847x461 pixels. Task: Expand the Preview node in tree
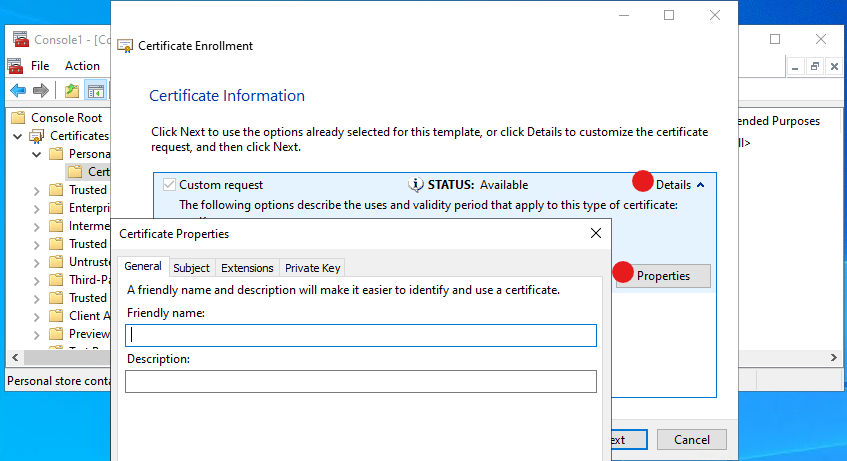click(36, 335)
